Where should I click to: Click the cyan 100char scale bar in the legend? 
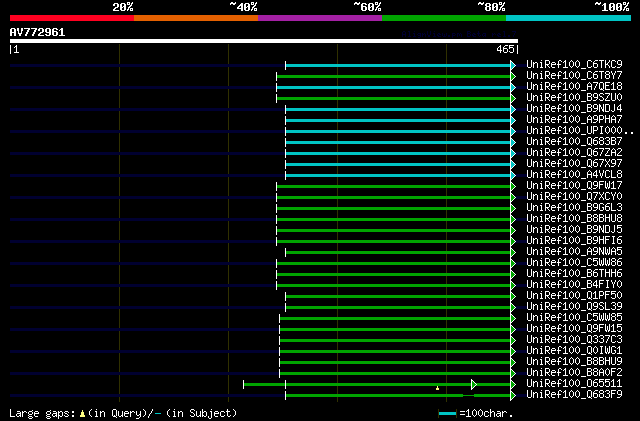click(x=448, y=414)
